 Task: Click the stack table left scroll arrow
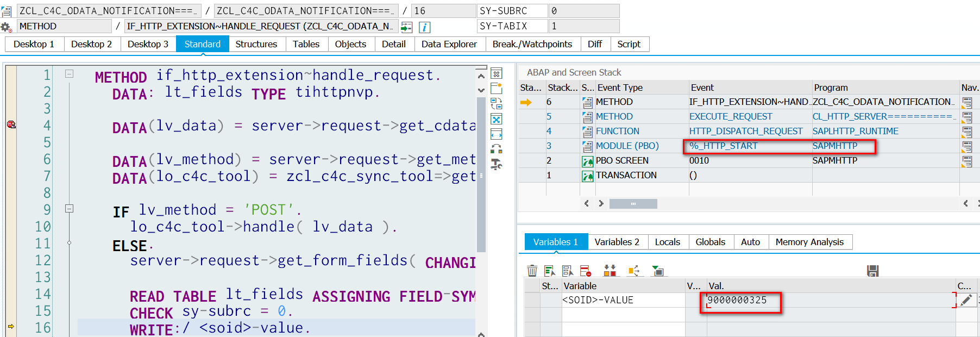587,203
